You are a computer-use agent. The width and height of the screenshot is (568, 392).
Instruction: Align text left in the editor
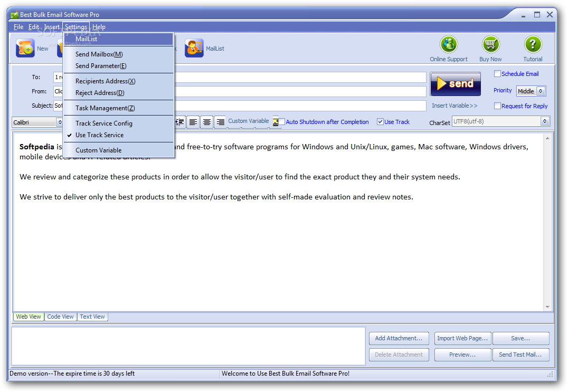tap(193, 122)
